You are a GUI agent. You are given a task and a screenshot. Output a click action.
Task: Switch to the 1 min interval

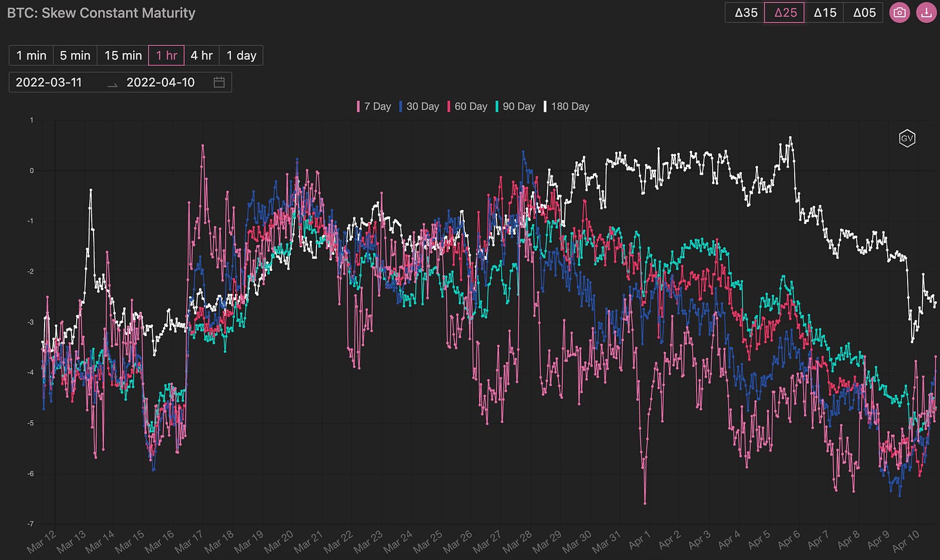click(31, 55)
